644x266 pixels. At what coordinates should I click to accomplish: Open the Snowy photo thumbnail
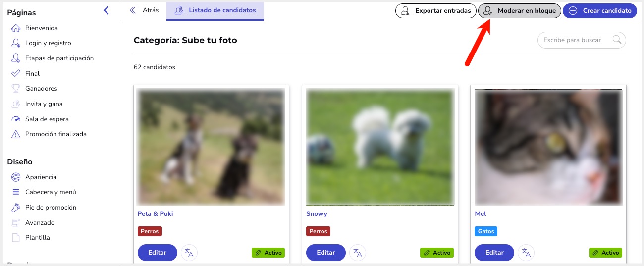tap(380, 147)
